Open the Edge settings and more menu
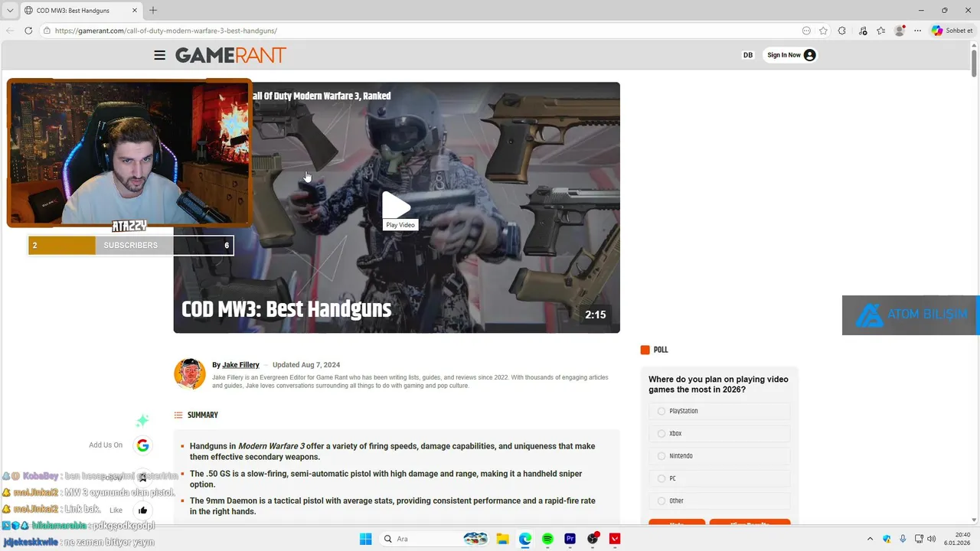This screenshot has height=551, width=980. click(917, 31)
